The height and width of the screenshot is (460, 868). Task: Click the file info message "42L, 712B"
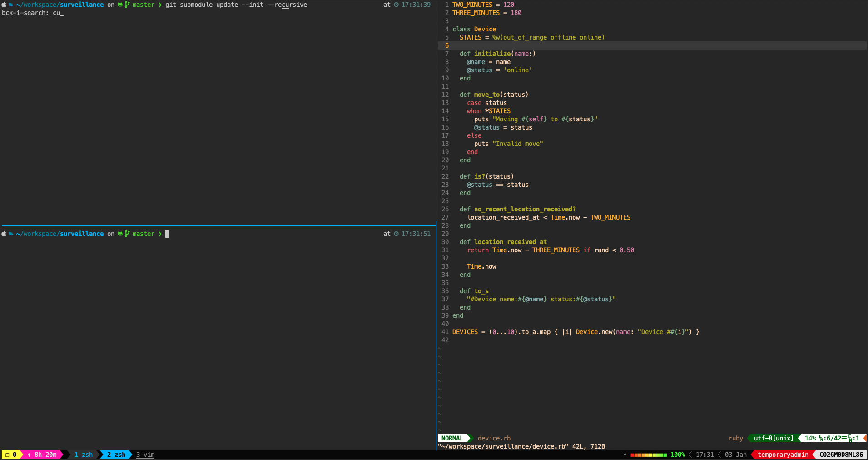(x=589, y=446)
